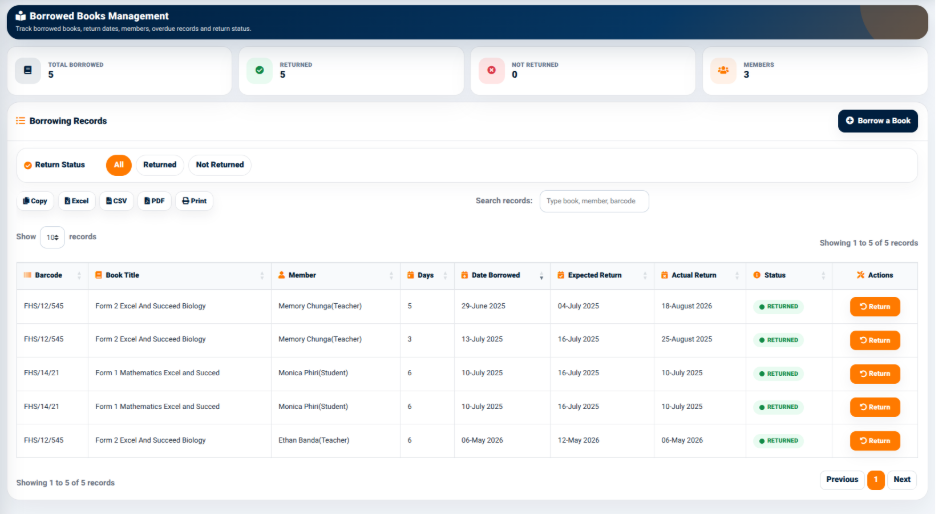Select the All return status filter

click(x=119, y=165)
